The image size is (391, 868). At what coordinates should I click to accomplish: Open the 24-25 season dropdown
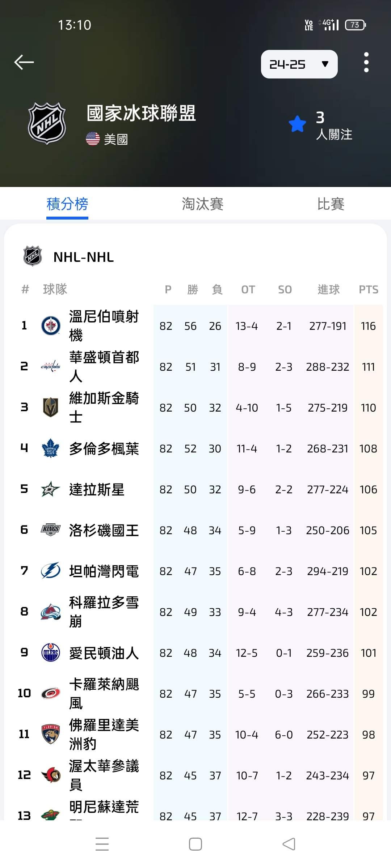point(299,64)
